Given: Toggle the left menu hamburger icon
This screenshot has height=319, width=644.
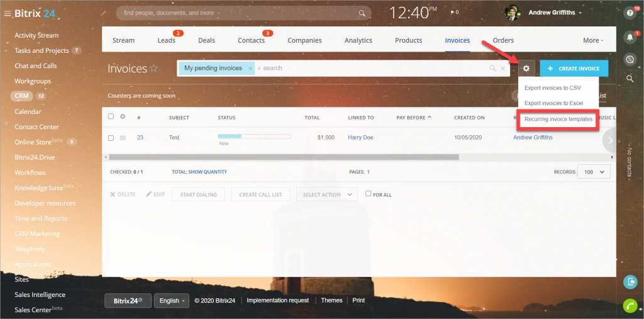Looking at the screenshot, I should [7, 13].
